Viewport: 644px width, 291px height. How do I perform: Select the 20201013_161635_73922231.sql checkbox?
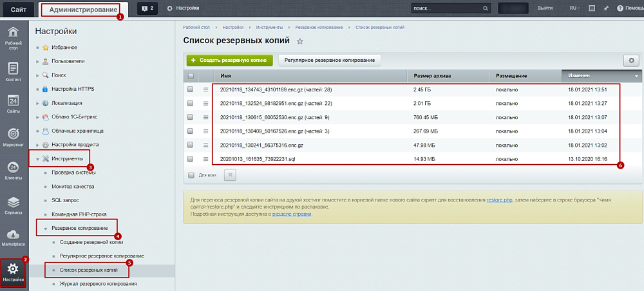click(190, 158)
